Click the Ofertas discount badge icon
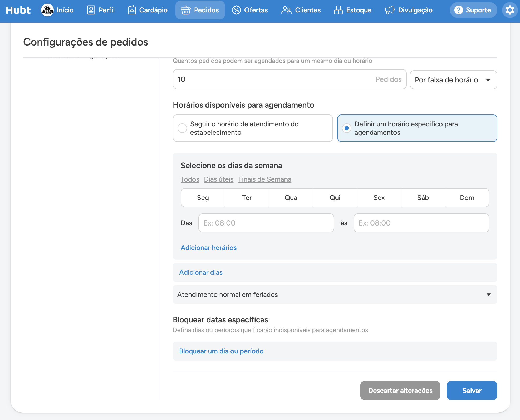Image resolution: width=520 pixels, height=420 pixels. click(236, 10)
